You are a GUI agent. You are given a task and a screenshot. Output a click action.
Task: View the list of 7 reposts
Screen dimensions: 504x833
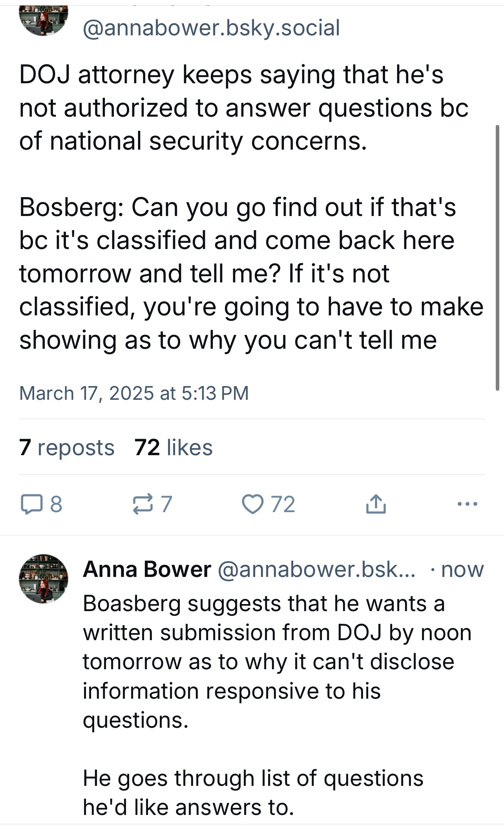[x=67, y=447]
